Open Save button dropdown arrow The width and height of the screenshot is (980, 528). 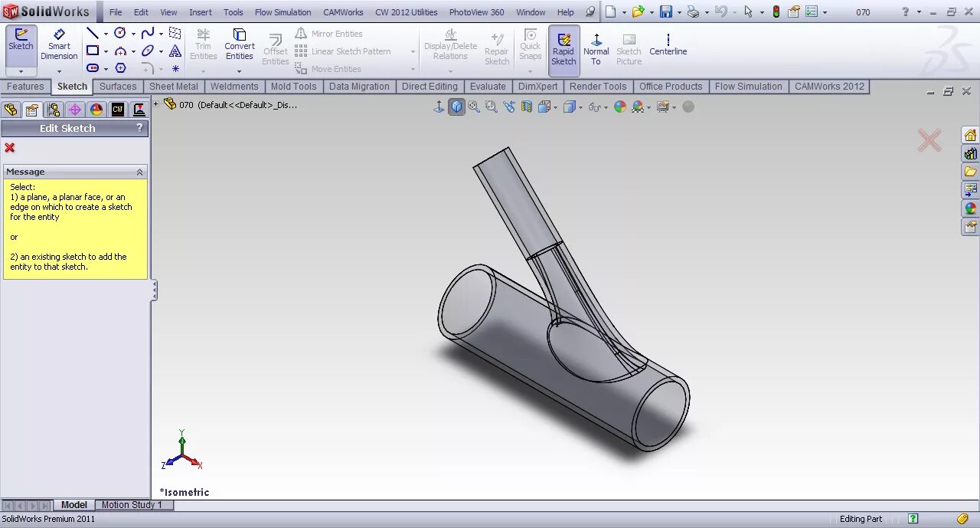pos(679,12)
